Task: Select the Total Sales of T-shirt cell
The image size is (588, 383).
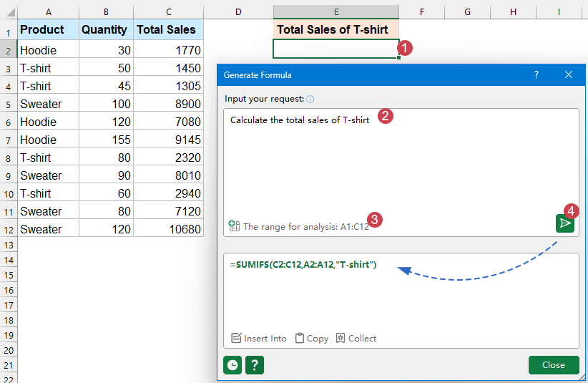Action: pos(335,30)
